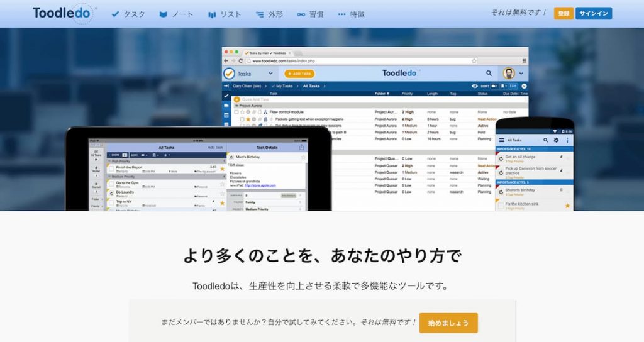Open the browser hamburger menu icon
The image size is (644, 342).
(x=525, y=61)
